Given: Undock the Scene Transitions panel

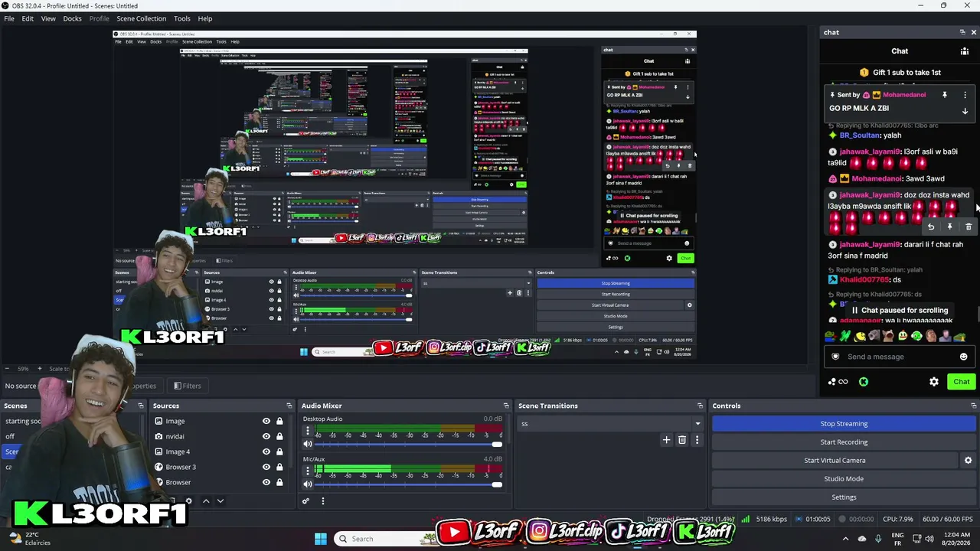Looking at the screenshot, I should (700, 406).
